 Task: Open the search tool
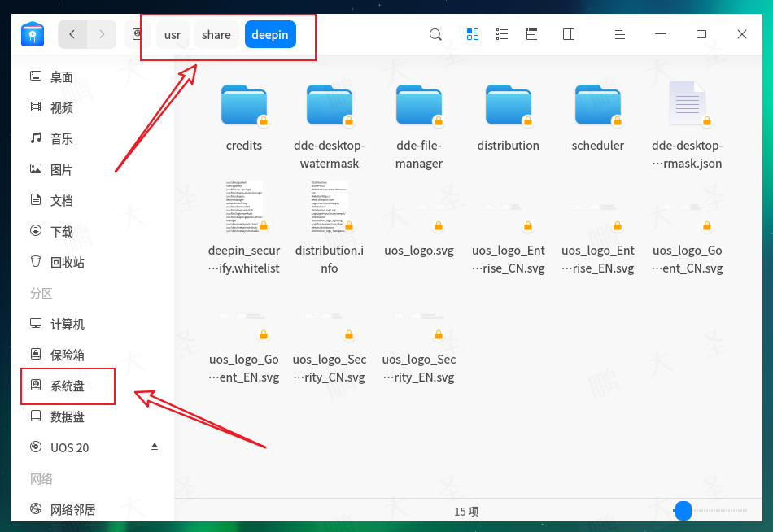[435, 34]
